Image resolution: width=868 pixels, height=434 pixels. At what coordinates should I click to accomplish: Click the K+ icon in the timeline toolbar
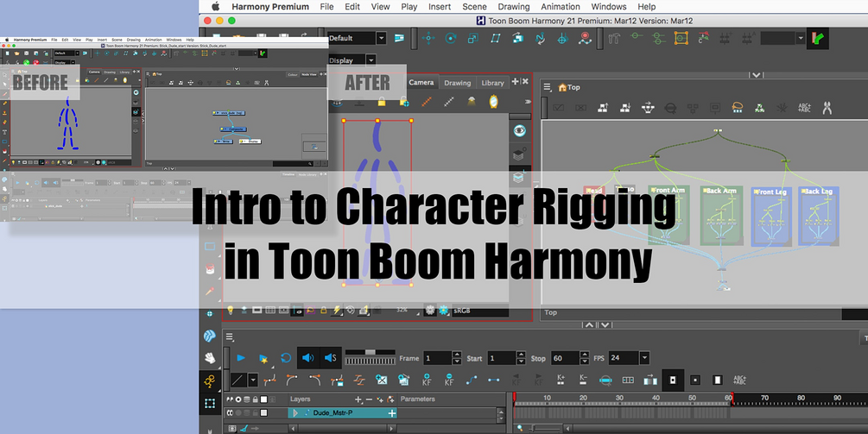(x=561, y=380)
